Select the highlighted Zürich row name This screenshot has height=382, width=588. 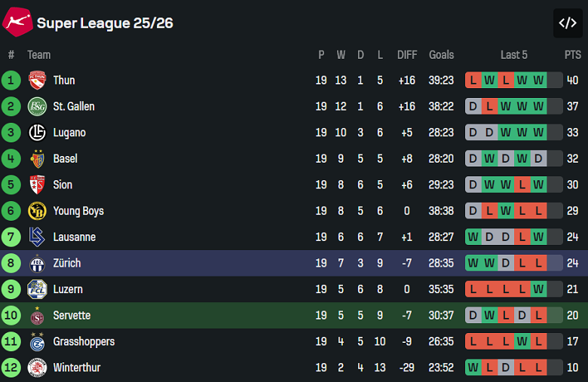(x=66, y=263)
